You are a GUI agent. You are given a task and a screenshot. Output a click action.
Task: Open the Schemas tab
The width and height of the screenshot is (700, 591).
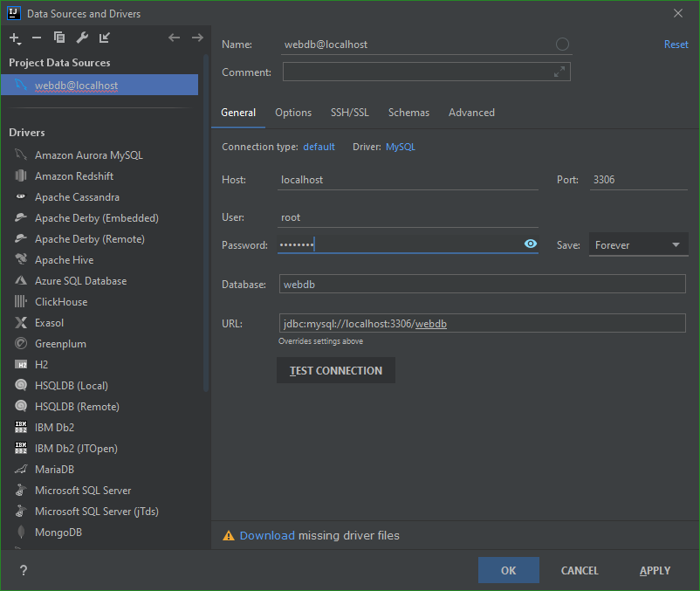point(408,112)
